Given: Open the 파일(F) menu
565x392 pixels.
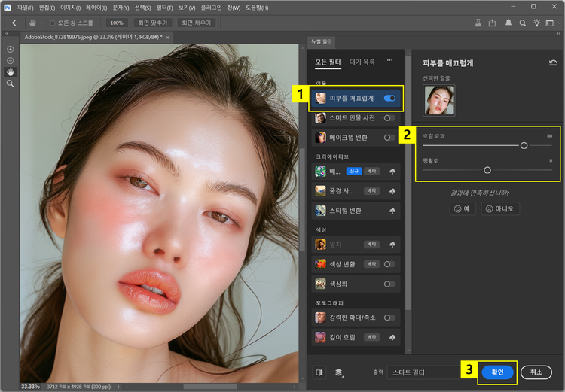Looking at the screenshot, I should click(x=25, y=8).
